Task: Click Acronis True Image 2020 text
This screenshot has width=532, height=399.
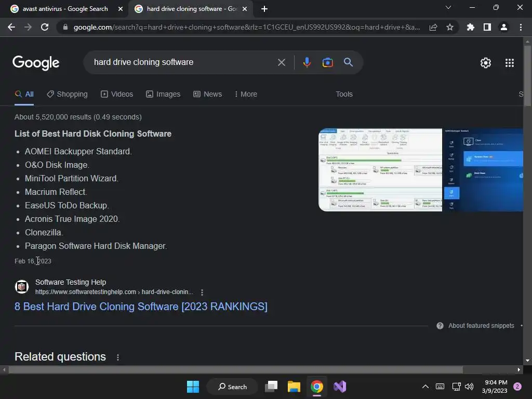Action: pos(72,219)
